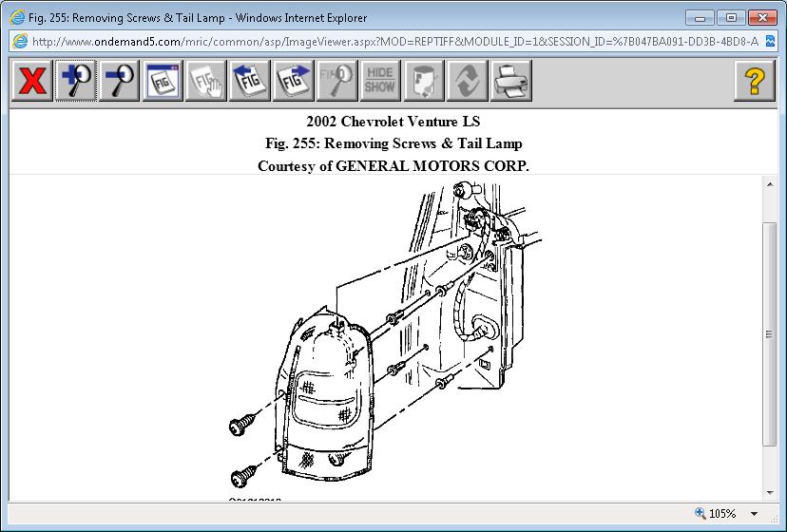Print the figure with printer icon
This screenshot has width=787, height=532.
click(511, 81)
